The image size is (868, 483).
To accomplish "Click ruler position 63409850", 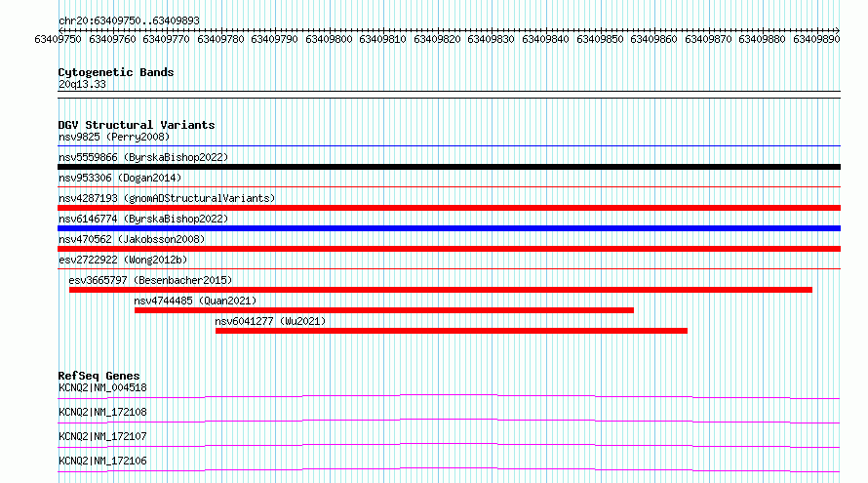I will [600, 39].
